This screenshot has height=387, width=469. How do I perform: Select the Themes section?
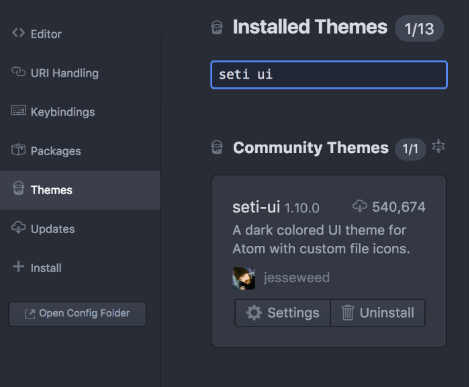(80, 190)
